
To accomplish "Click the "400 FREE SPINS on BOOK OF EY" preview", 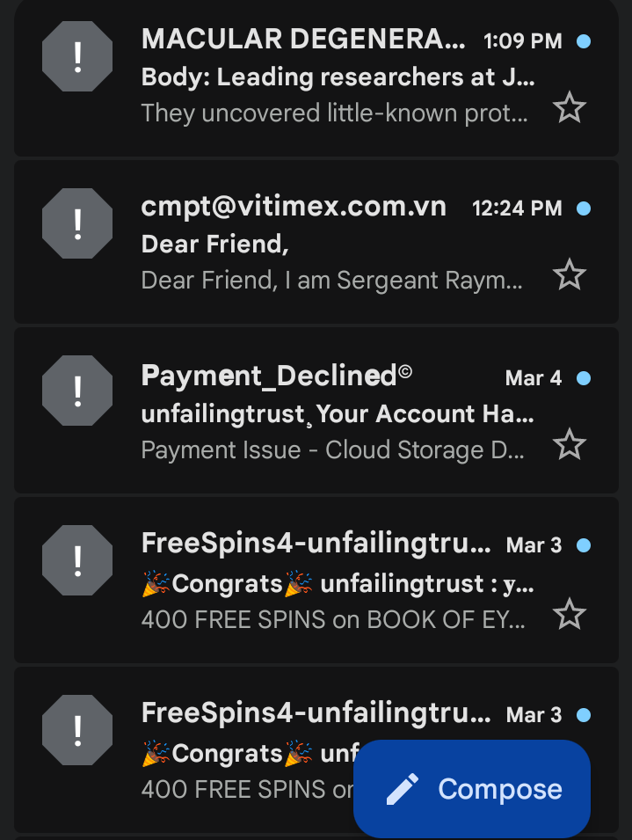I will coord(334,619).
